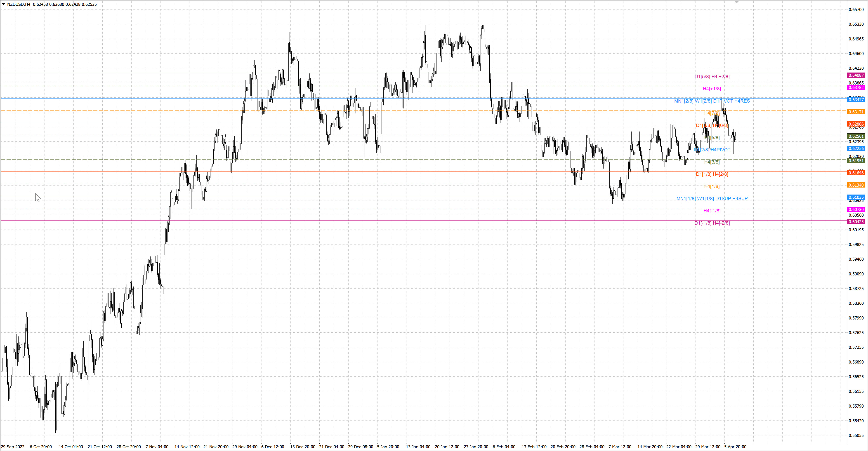
Task: Click the 29 Sep 2022 date label
Action: click(13, 447)
